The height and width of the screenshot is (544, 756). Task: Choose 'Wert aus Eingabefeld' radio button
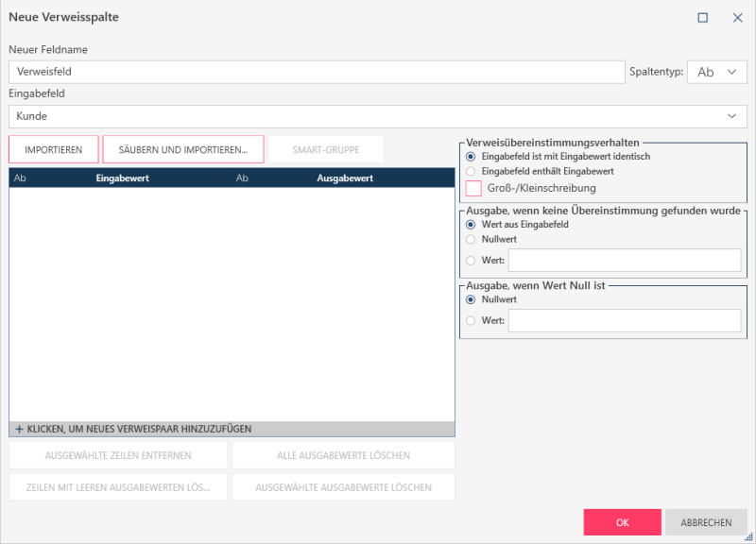click(471, 225)
